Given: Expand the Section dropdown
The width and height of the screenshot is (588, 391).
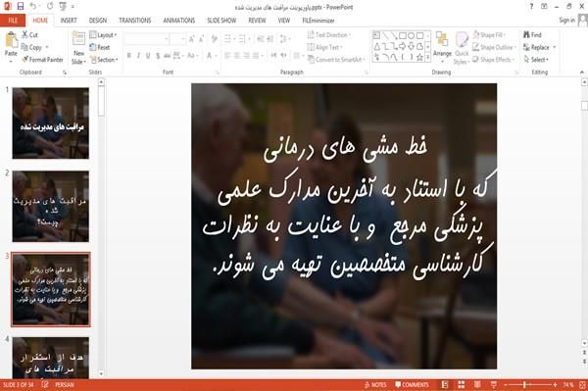Looking at the screenshot, I should point(104,60).
